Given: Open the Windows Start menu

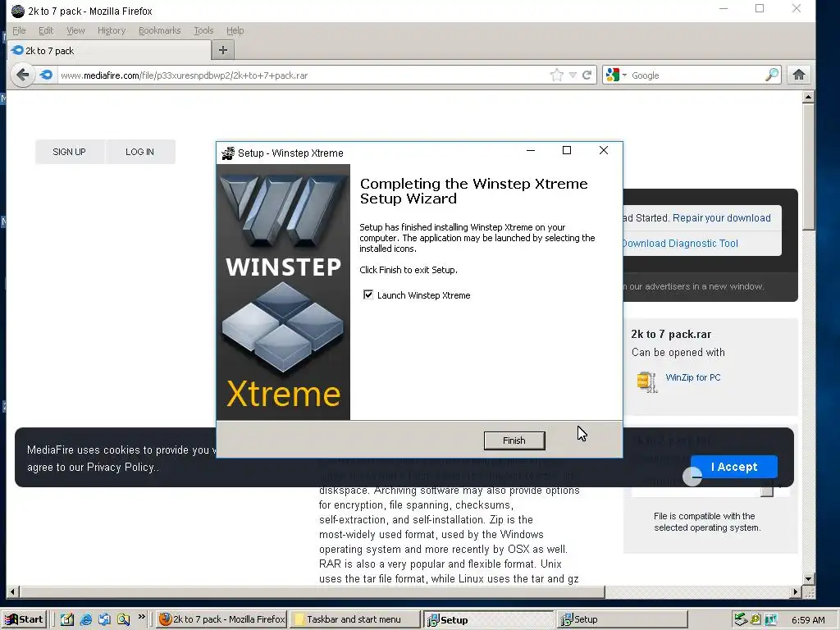Looking at the screenshot, I should [24, 619].
